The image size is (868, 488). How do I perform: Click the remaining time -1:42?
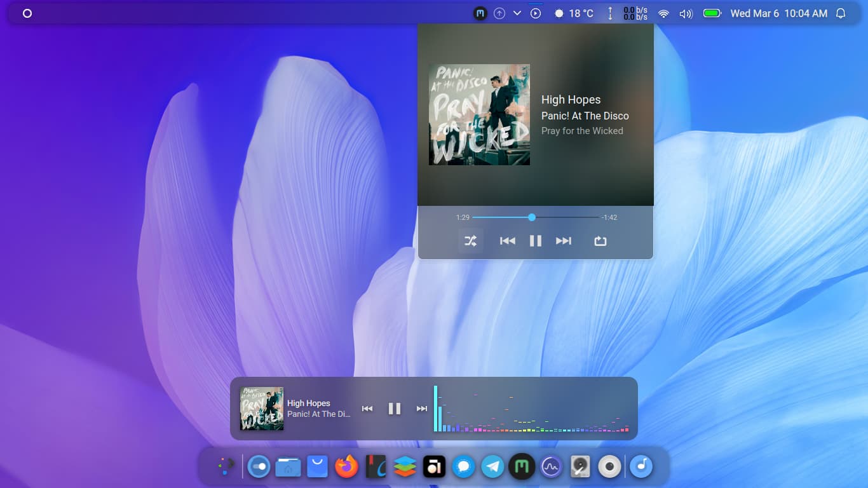(609, 217)
